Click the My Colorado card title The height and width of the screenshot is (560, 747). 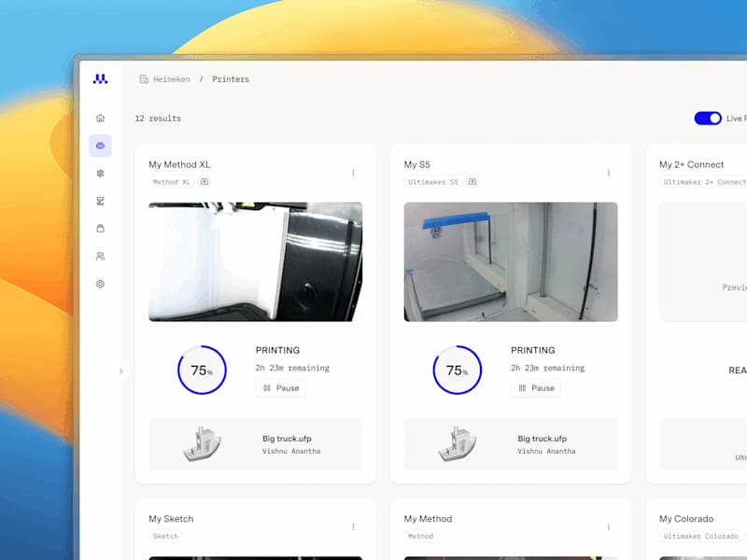click(x=686, y=519)
